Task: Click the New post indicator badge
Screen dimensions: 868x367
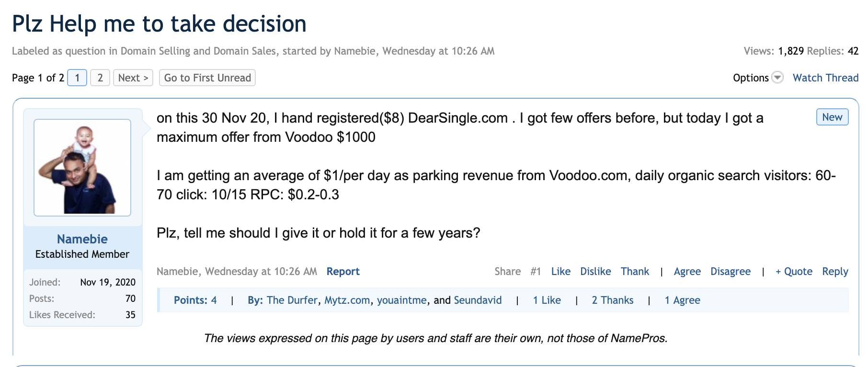Action: [x=832, y=117]
